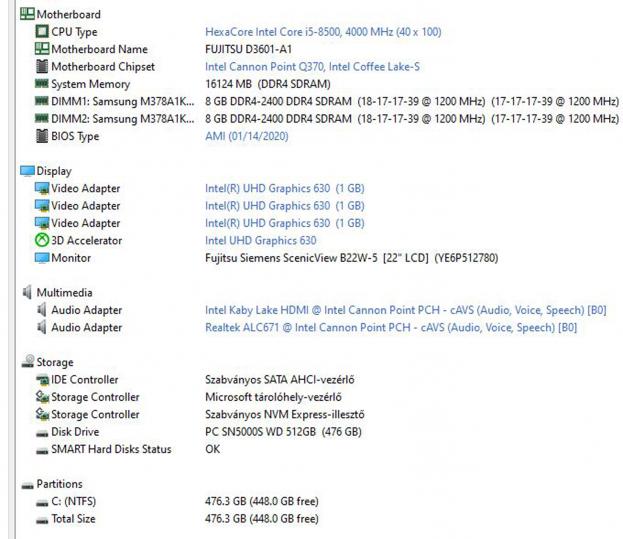Open the AMI (01/14/2020) BIOS link

[247, 136]
